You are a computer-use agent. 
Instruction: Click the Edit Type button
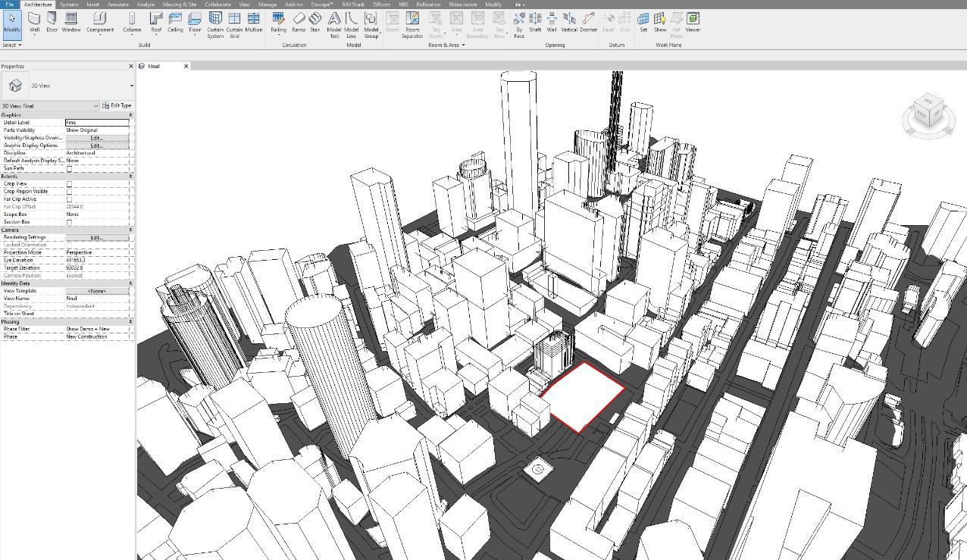click(117, 106)
